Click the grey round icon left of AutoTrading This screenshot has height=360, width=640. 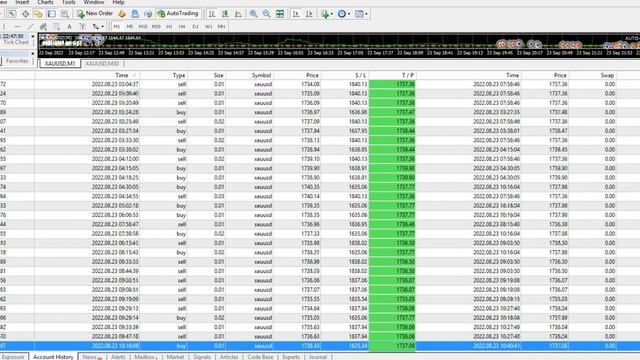pyautogui.click(x=148, y=14)
